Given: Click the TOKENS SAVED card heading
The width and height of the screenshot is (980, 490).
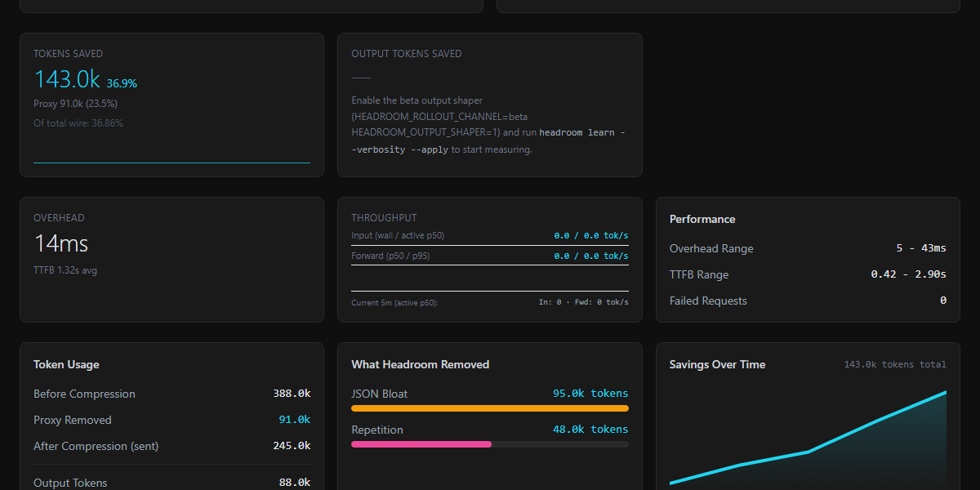Looking at the screenshot, I should click(68, 54).
